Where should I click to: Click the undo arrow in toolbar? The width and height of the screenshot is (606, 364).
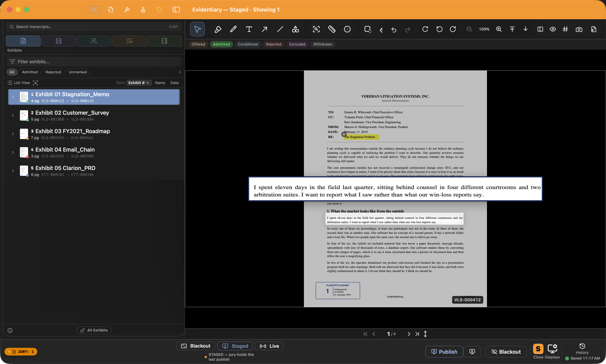coord(394,30)
